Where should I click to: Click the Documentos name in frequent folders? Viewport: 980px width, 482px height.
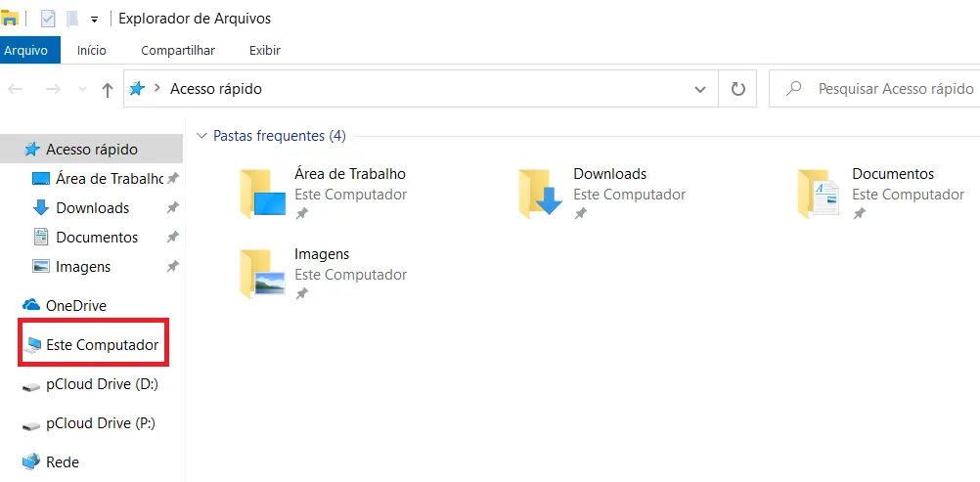click(x=893, y=174)
